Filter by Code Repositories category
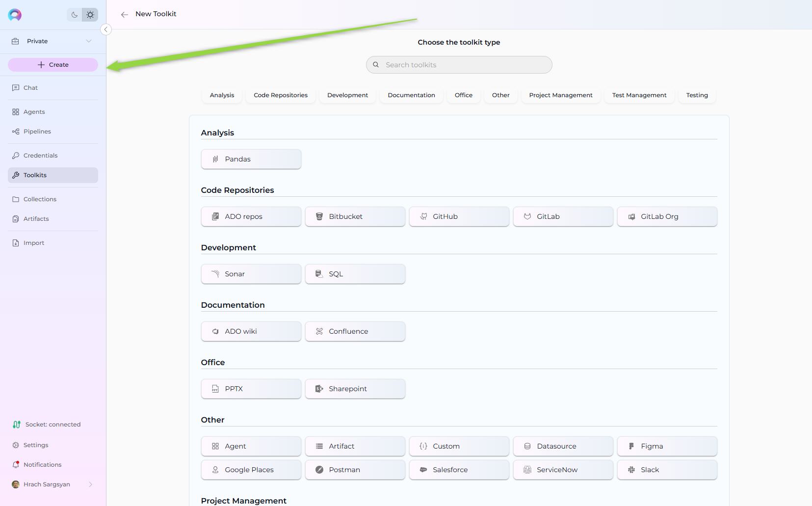Image resolution: width=812 pixels, height=506 pixels. point(281,95)
